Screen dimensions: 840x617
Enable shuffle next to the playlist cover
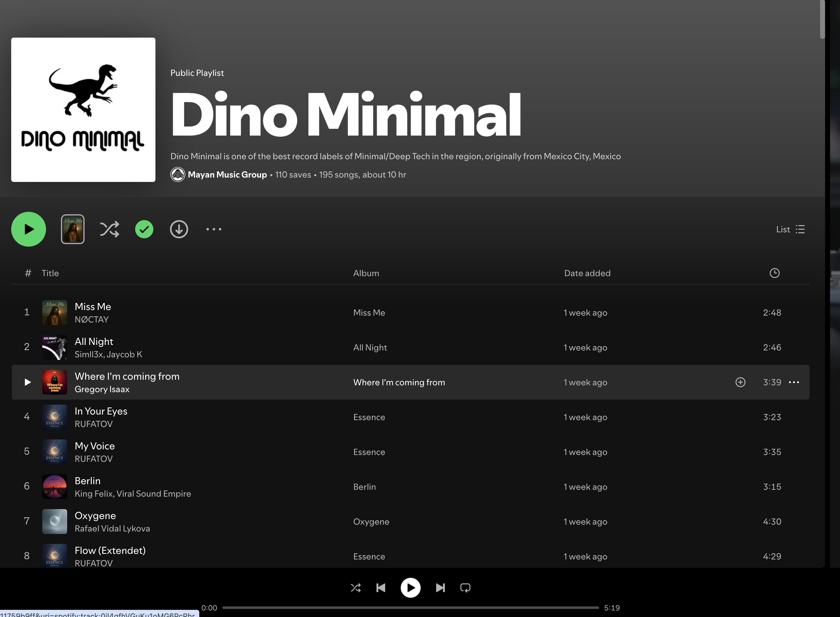pyautogui.click(x=109, y=229)
